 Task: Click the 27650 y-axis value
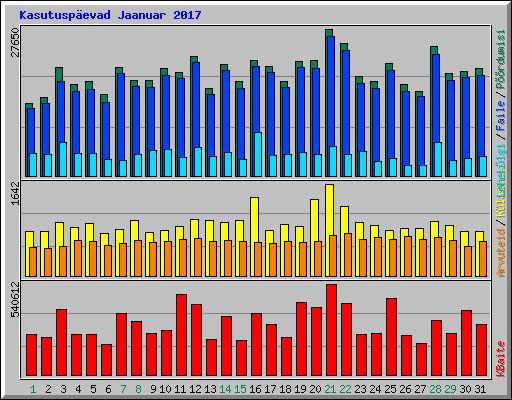(16, 42)
